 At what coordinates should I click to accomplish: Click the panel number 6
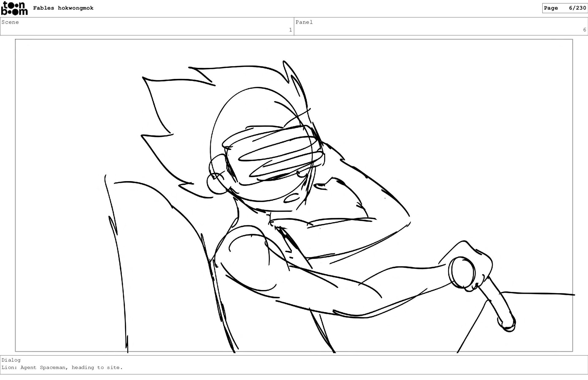(x=584, y=30)
